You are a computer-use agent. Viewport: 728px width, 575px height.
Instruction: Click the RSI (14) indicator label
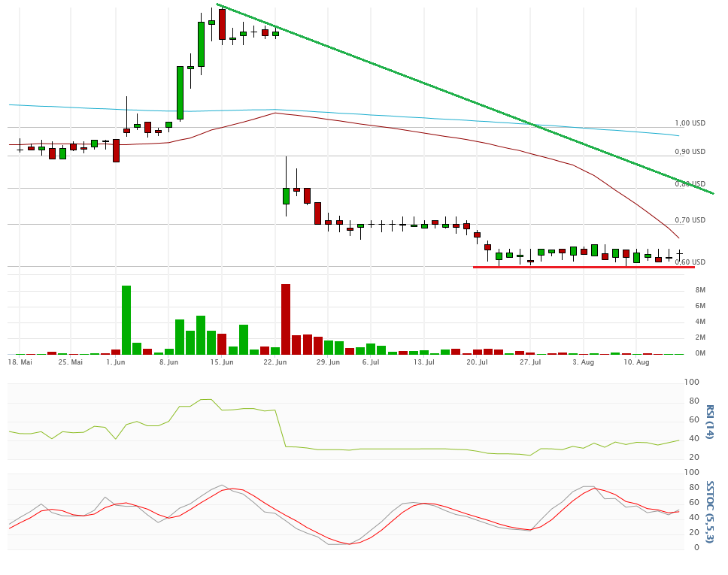tap(708, 422)
